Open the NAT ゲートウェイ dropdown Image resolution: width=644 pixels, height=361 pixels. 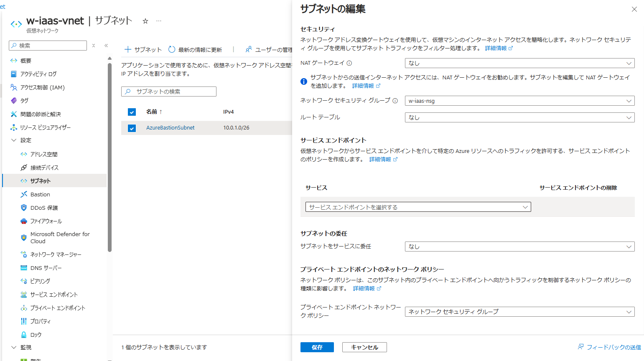click(x=519, y=63)
